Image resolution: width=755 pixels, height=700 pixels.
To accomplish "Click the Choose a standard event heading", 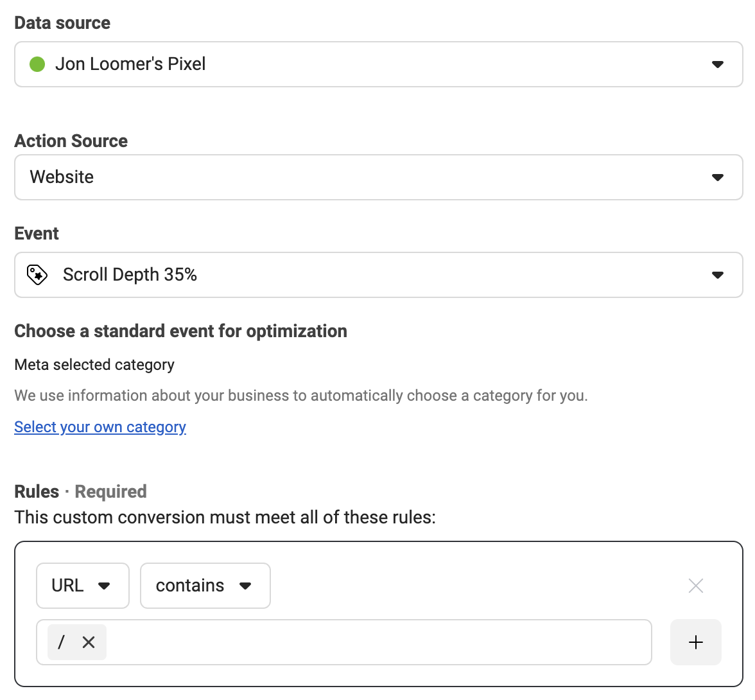I will pos(180,331).
